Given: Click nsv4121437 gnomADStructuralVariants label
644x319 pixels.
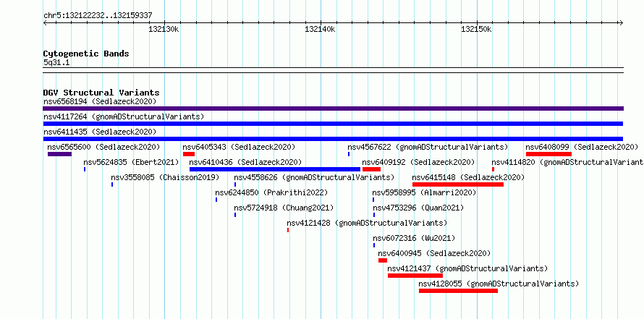Looking at the screenshot, I should click(x=467, y=268).
